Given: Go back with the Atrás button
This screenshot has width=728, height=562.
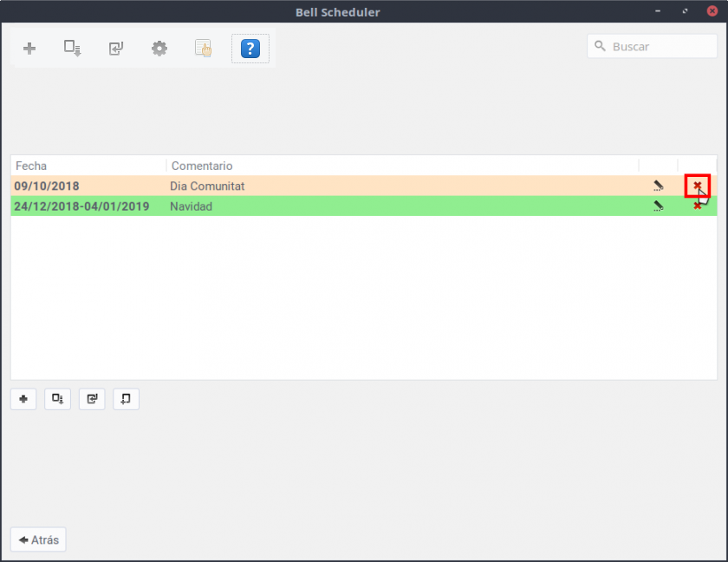Looking at the screenshot, I should click(x=38, y=539).
